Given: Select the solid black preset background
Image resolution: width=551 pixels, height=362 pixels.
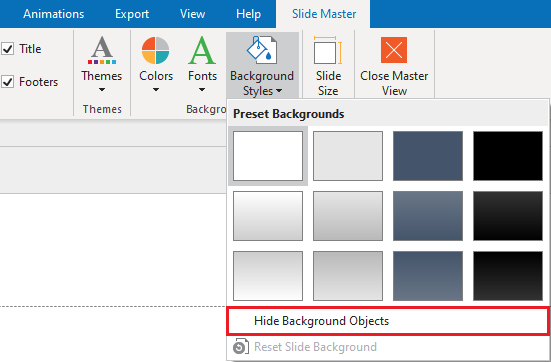Looking at the screenshot, I should coord(508,156).
